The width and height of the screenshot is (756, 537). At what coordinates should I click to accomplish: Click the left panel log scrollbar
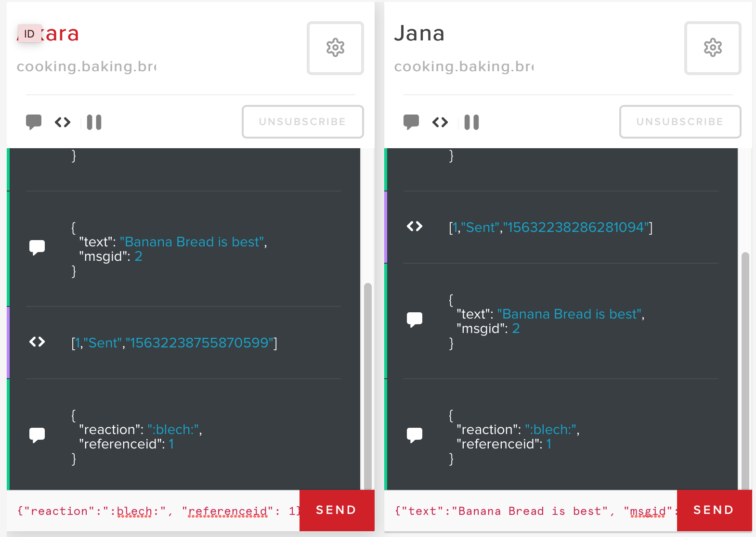click(x=368, y=385)
